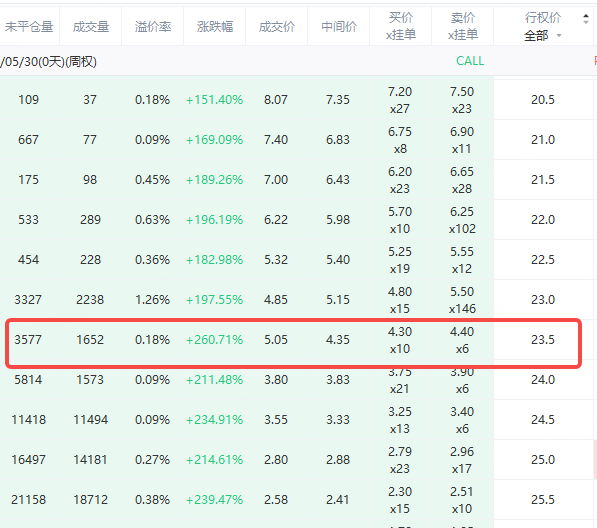Select strike price 25.0 cell
Screen dimensions: 597x528
[543, 459]
